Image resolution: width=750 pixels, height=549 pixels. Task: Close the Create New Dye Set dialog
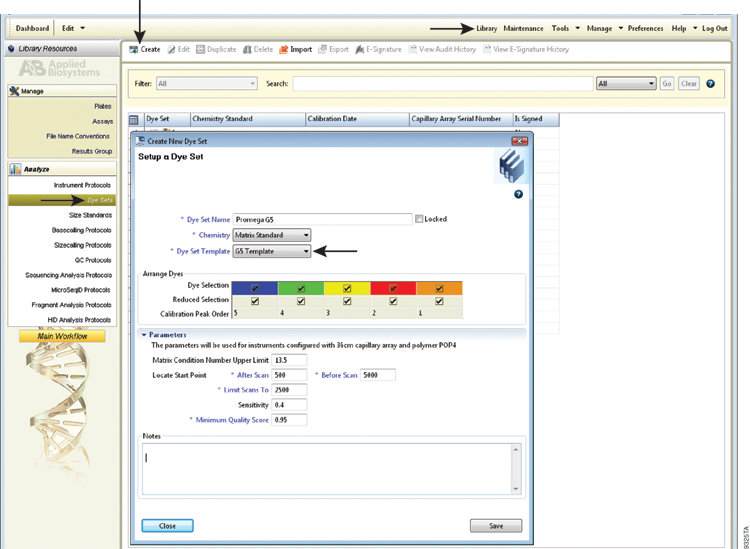519,141
